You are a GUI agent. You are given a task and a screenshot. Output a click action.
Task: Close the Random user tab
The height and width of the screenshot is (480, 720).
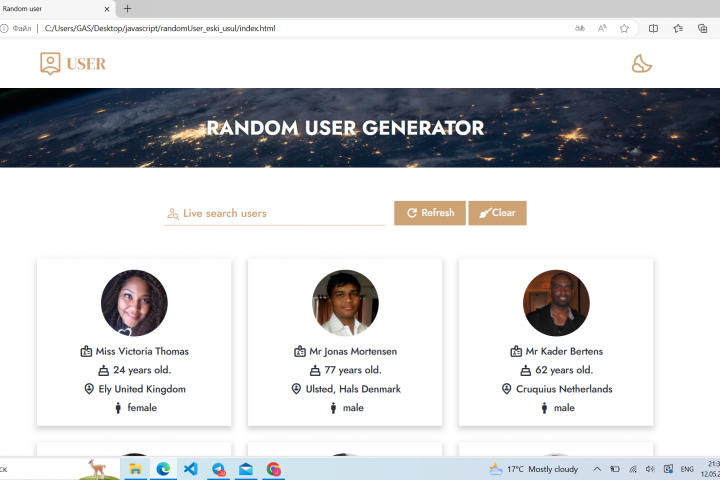tap(107, 9)
